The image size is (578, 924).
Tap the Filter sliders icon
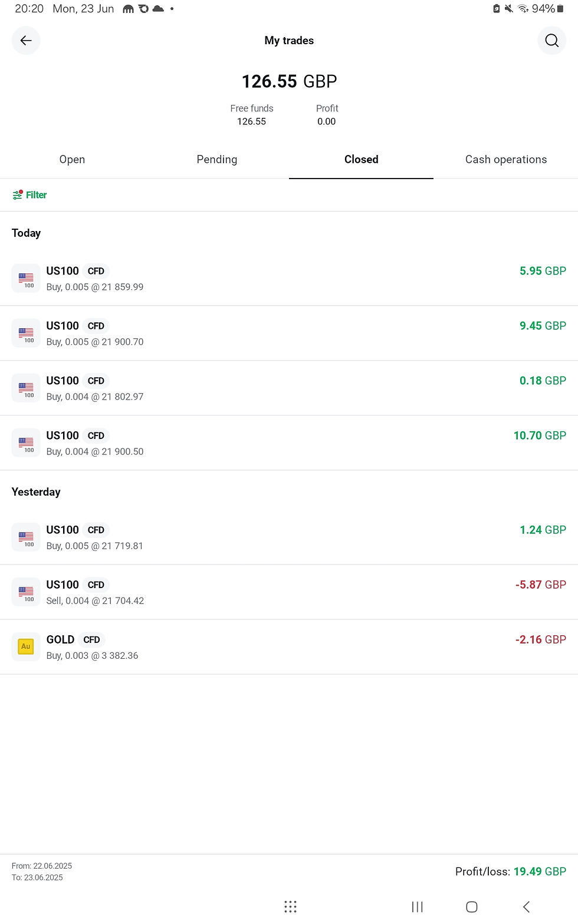[18, 195]
